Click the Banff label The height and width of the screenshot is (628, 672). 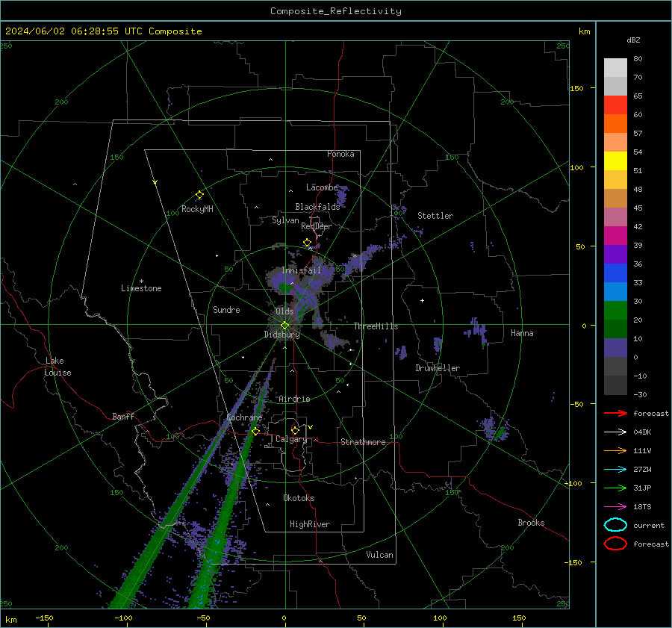(x=123, y=417)
